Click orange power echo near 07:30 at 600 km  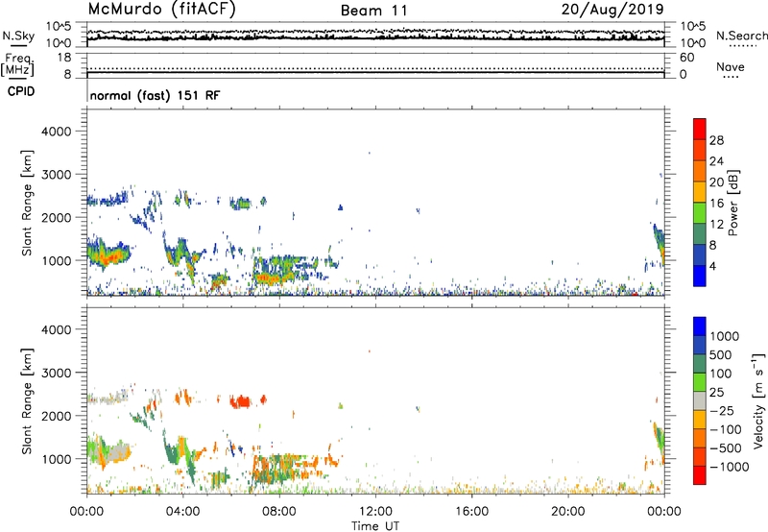point(269,278)
